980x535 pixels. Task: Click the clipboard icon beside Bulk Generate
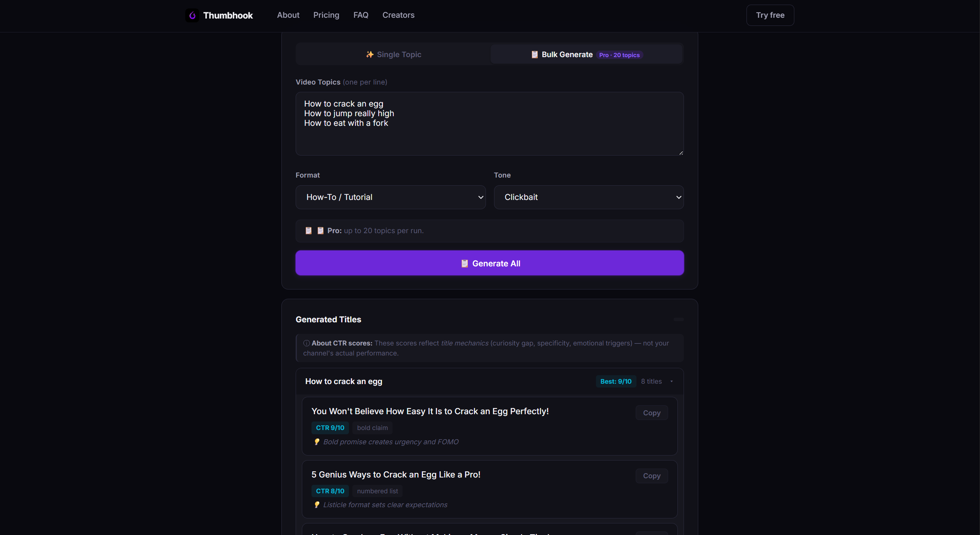[x=535, y=54]
